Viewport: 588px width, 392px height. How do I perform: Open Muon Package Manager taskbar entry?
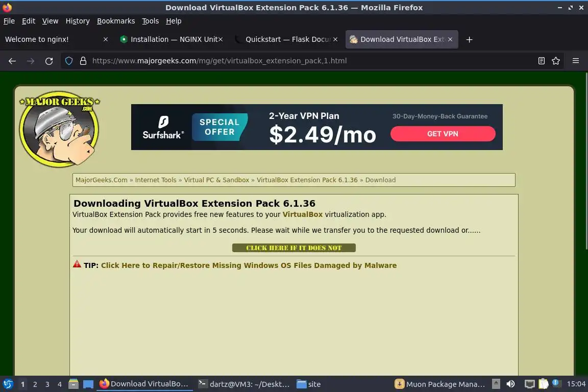[x=440, y=384]
